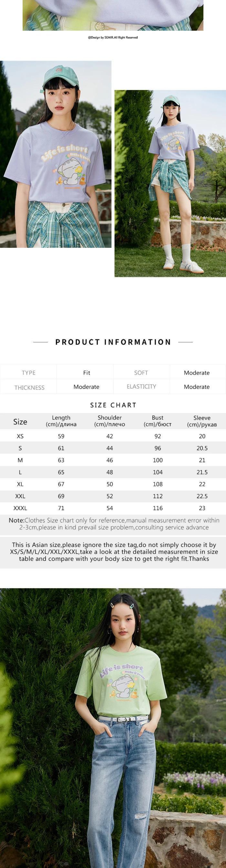Click the TYPE label cell
The image size is (226, 868).
coord(28,372)
